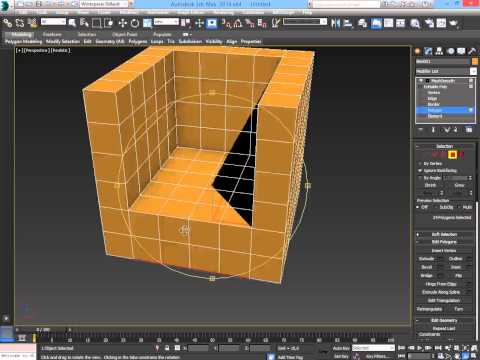Viewport: 480px width, 360px height.
Task: Click the Render teapot icon
Action: tap(454, 23)
